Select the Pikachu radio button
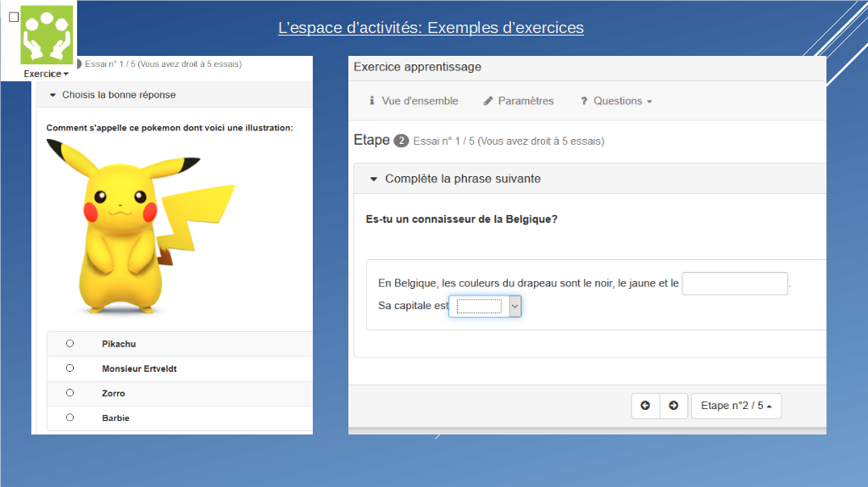The image size is (868, 487). 70,343
